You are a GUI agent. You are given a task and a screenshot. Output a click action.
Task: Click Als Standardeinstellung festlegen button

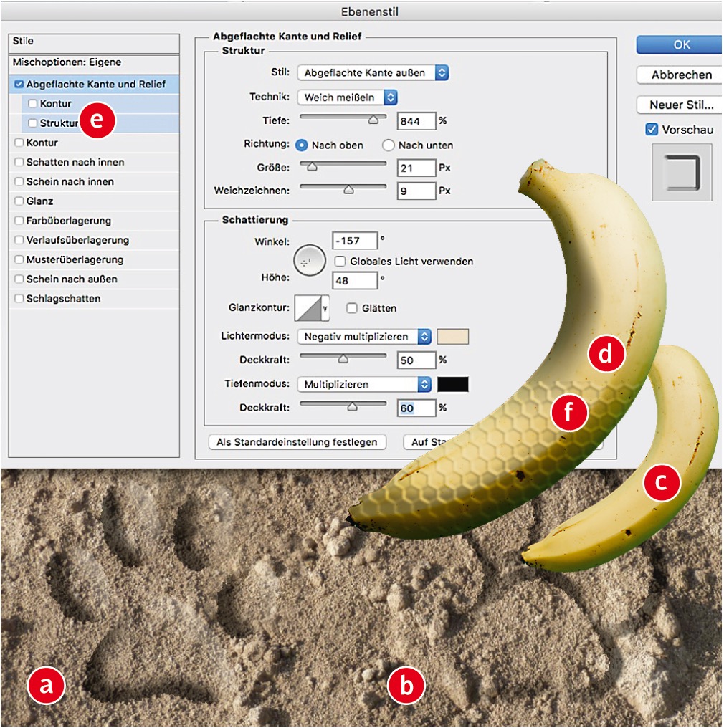coord(297,441)
